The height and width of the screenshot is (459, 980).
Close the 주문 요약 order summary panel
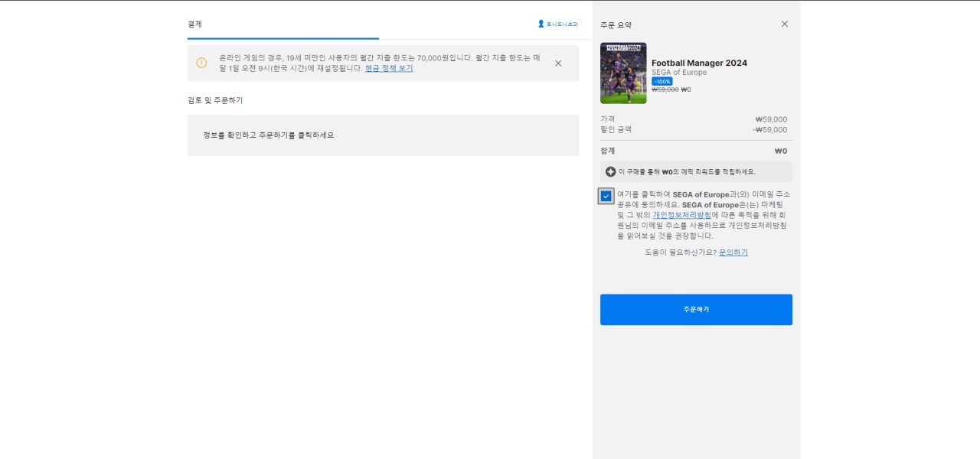(784, 24)
